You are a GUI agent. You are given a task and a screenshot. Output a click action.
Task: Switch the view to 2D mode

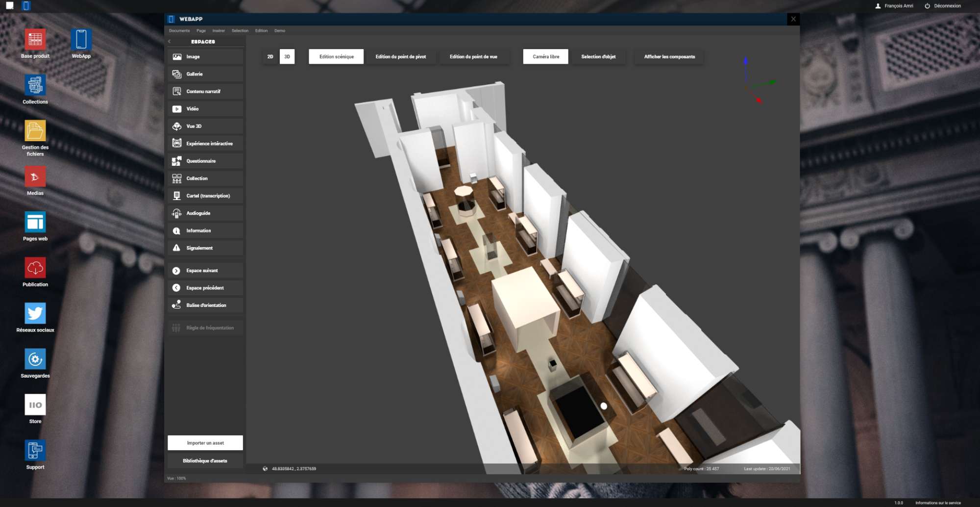click(x=270, y=57)
